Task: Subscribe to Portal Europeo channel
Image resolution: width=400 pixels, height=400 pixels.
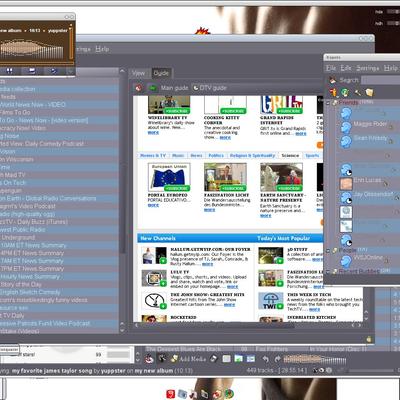Action: coord(177,188)
